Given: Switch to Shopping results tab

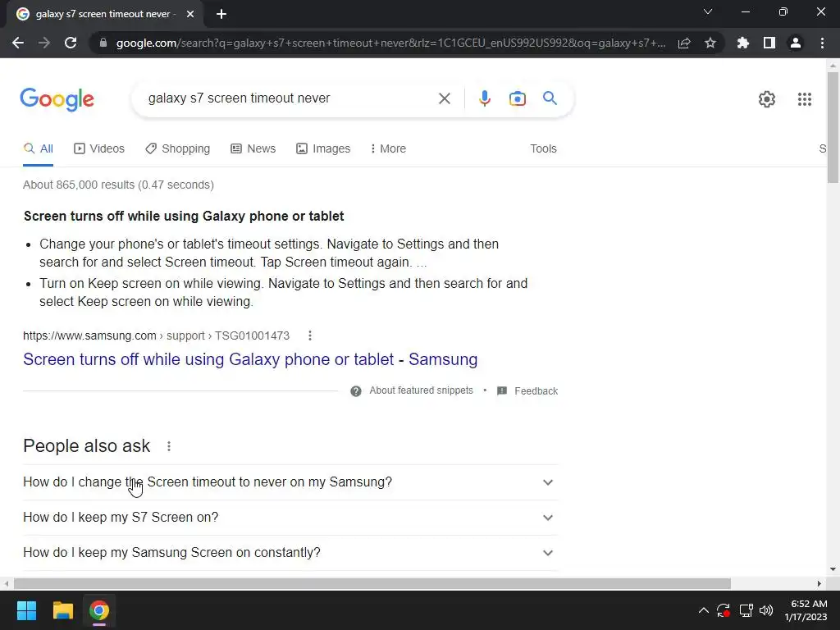Looking at the screenshot, I should (x=177, y=149).
